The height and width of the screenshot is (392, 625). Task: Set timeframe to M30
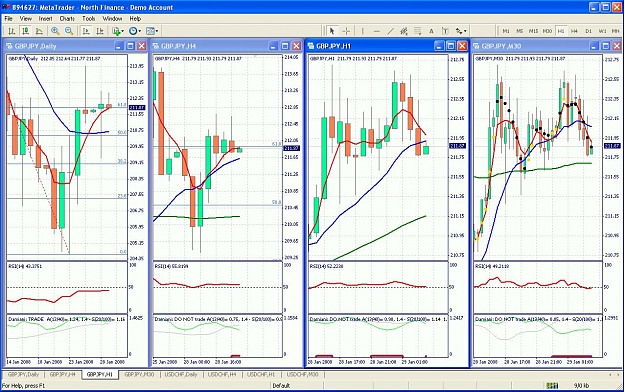pyautogui.click(x=547, y=31)
